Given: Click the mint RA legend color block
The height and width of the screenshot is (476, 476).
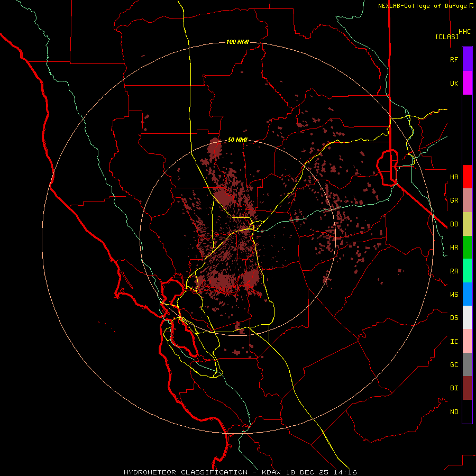Looking at the screenshot, I should (x=467, y=271).
